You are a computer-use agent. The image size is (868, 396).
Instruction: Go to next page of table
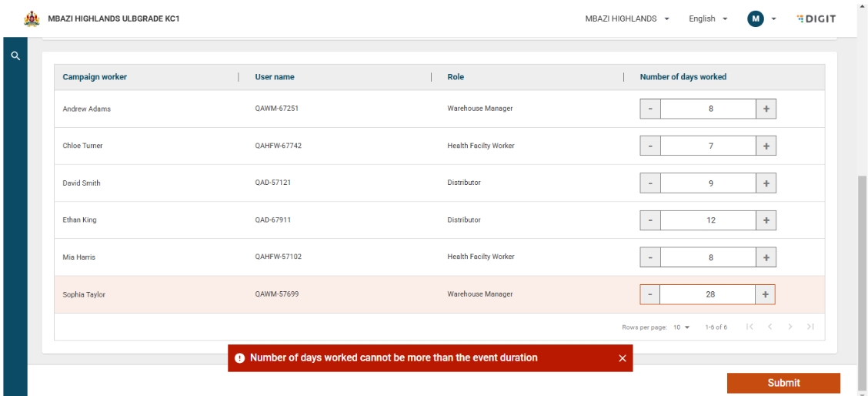click(x=790, y=327)
